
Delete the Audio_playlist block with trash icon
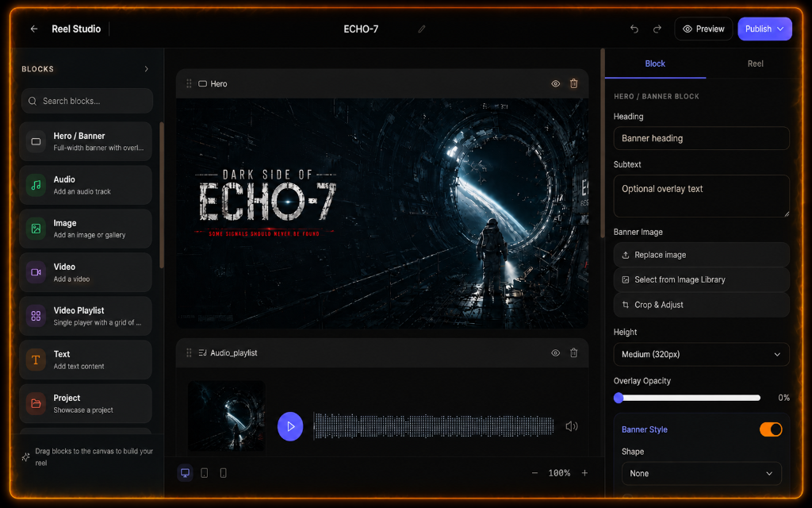point(574,353)
